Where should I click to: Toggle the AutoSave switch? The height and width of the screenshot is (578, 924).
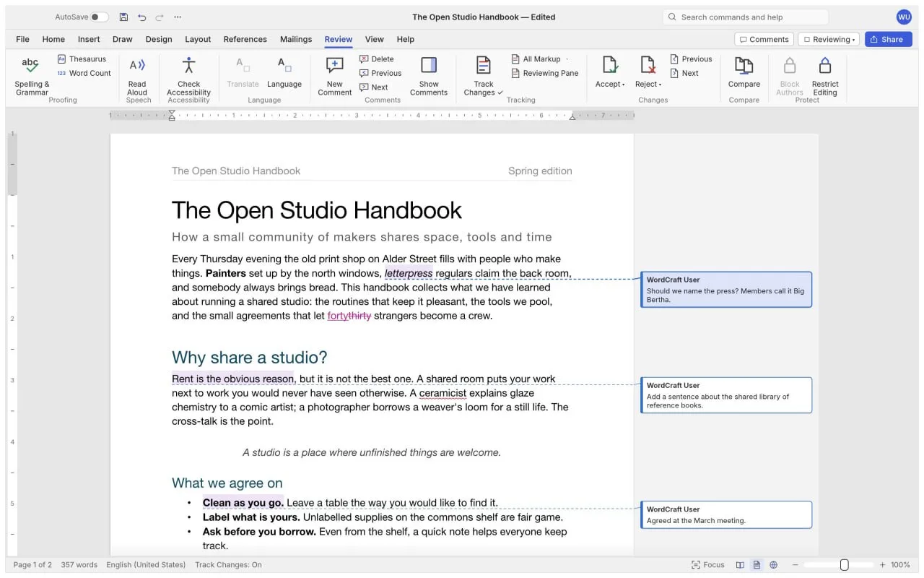100,17
